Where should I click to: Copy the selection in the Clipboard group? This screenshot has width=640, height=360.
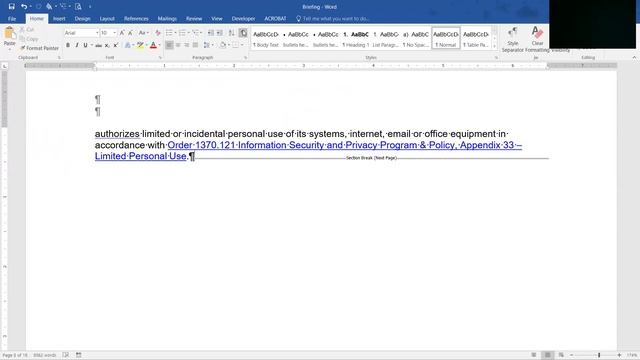click(x=29, y=39)
